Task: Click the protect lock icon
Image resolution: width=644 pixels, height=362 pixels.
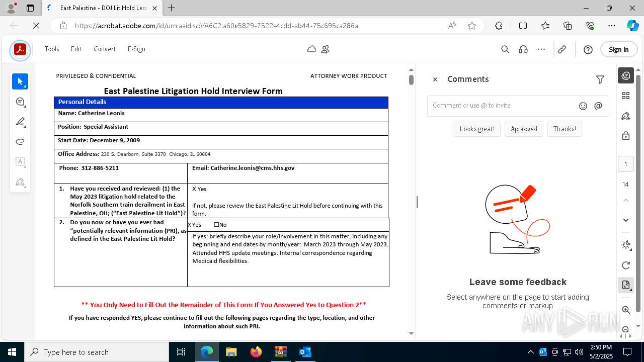Action: [x=626, y=136]
